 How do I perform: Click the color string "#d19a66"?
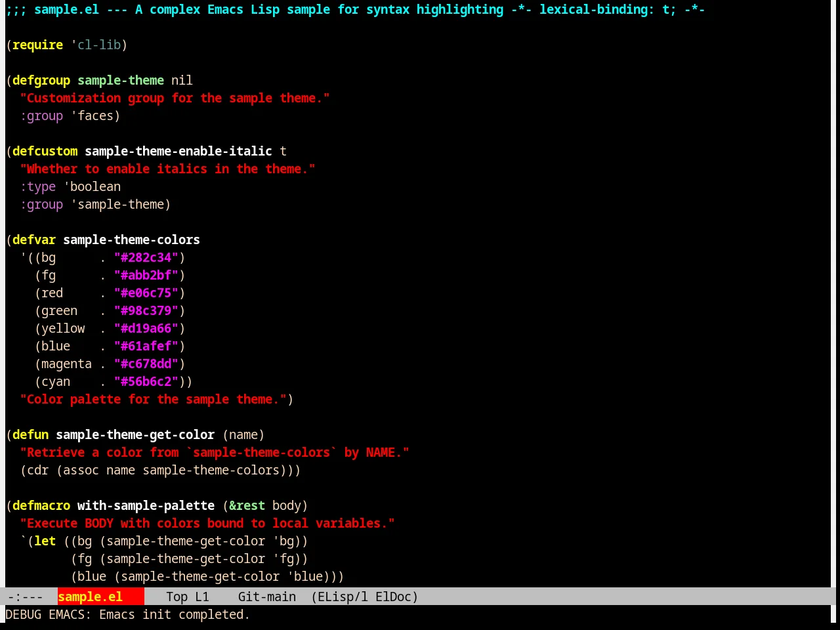tap(146, 328)
